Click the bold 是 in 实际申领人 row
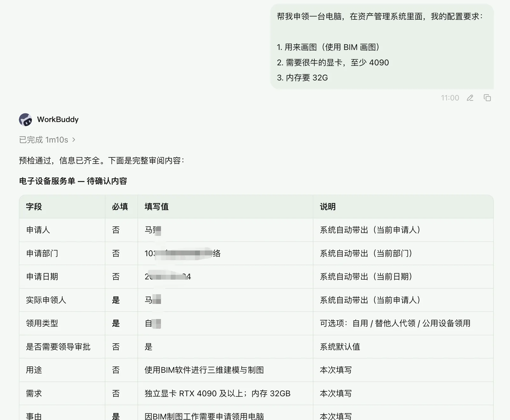 tap(116, 300)
